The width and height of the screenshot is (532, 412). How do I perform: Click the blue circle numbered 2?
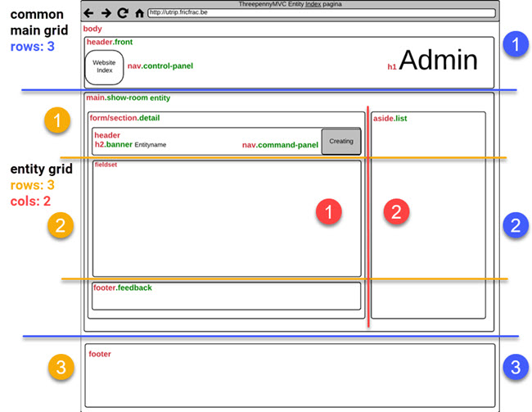coord(514,225)
